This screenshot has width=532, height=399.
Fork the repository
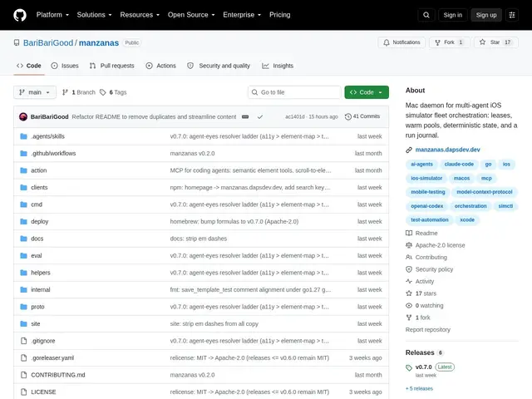pos(449,42)
